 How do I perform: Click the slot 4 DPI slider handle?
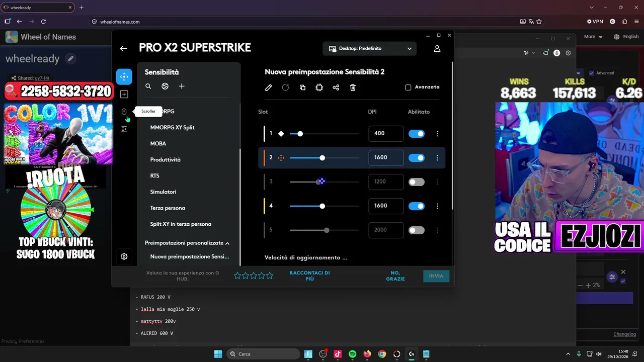322,206
